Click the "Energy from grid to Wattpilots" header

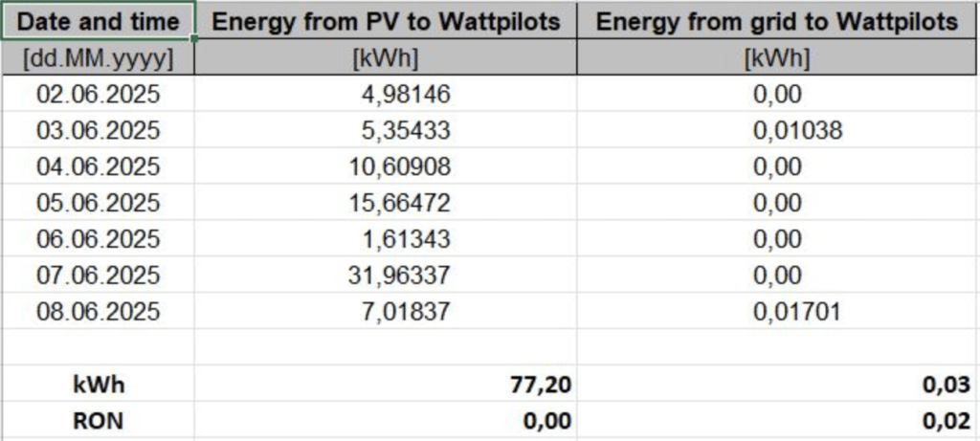(777, 22)
